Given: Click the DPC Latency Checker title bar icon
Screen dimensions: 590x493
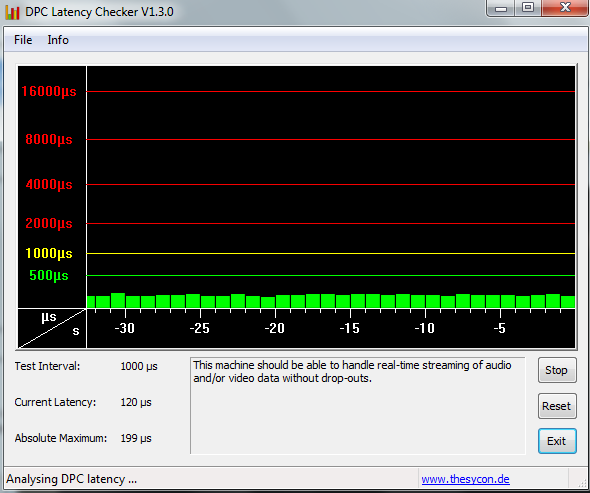Looking at the screenshot, I should pos(12,12).
